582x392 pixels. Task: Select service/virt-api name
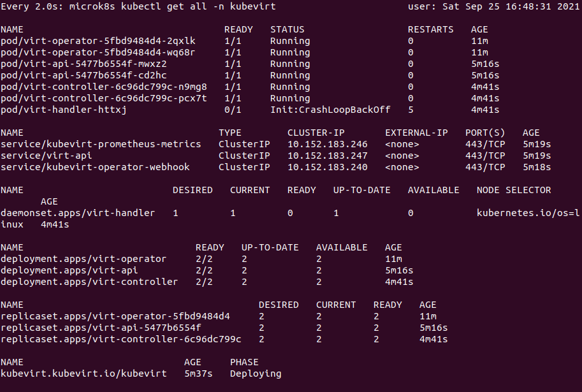[47, 156]
